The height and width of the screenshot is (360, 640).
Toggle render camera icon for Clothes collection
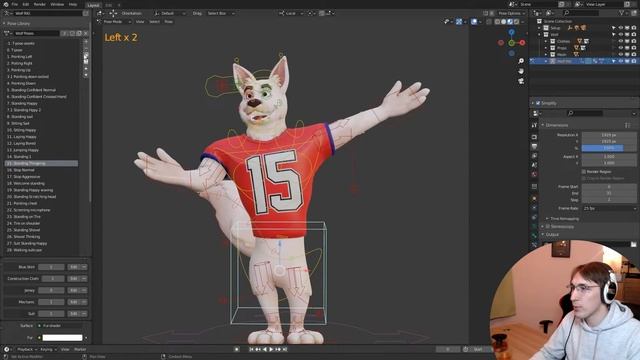[633, 41]
